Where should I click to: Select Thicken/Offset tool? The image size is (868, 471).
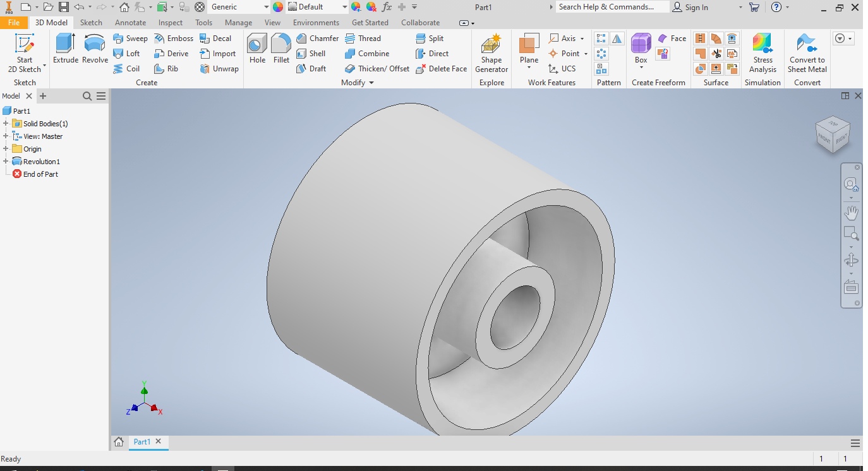(377, 69)
